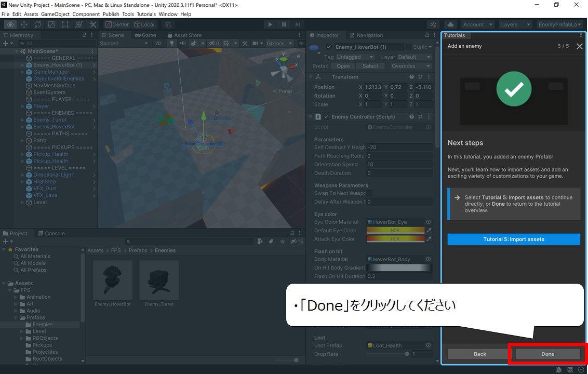Select the Rotate tool in toolbar
The height and width of the screenshot is (374, 588).
click(38, 24)
